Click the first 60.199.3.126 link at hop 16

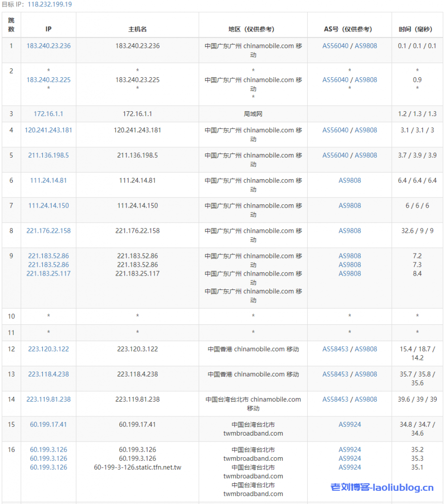pos(48,449)
